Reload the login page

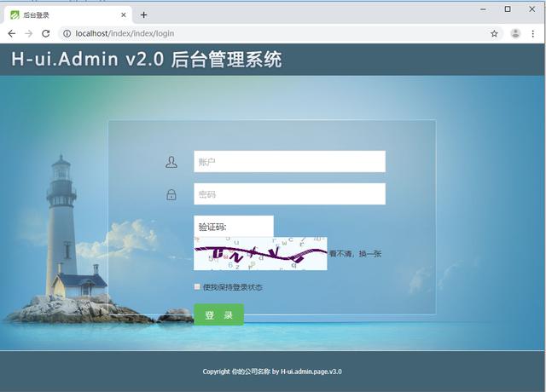pyautogui.click(x=45, y=33)
